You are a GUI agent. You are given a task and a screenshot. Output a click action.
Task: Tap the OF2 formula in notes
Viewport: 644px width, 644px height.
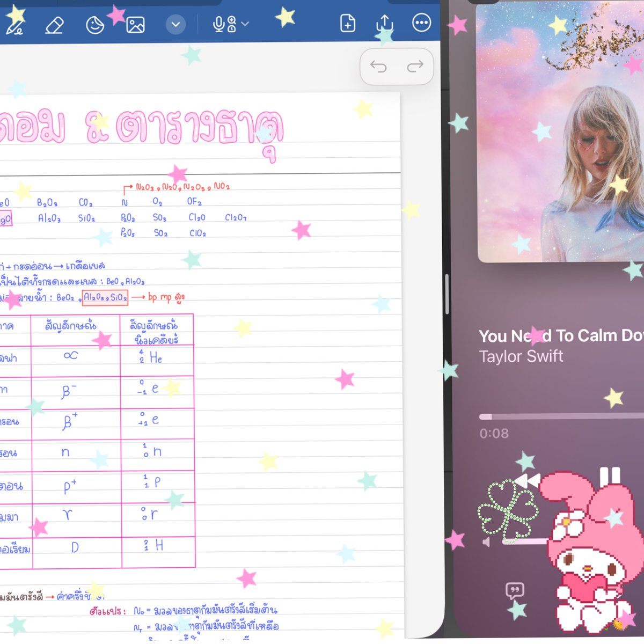tap(194, 202)
